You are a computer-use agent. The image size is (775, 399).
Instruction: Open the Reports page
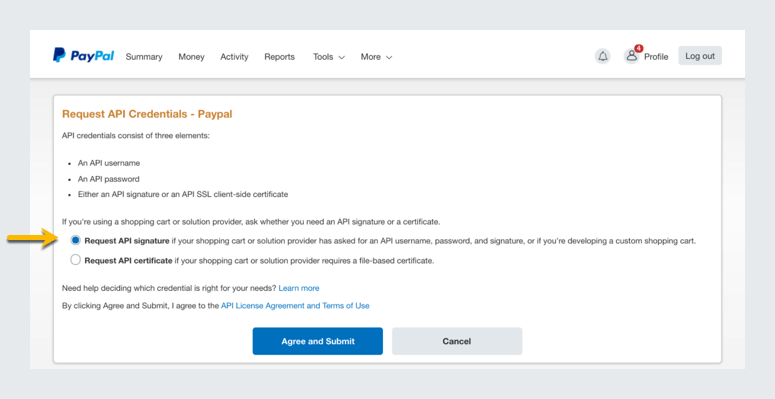(x=279, y=57)
